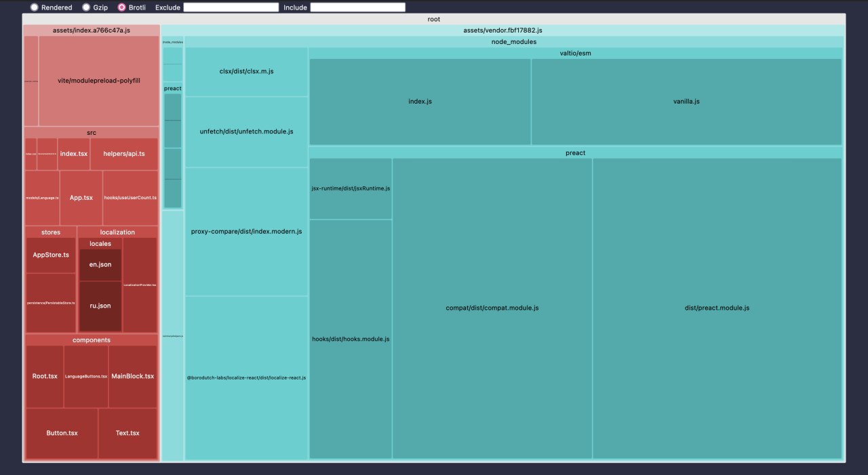Select the hooks/useUserCount.ts block
Viewport: 868px width, 475px height.
(130, 198)
